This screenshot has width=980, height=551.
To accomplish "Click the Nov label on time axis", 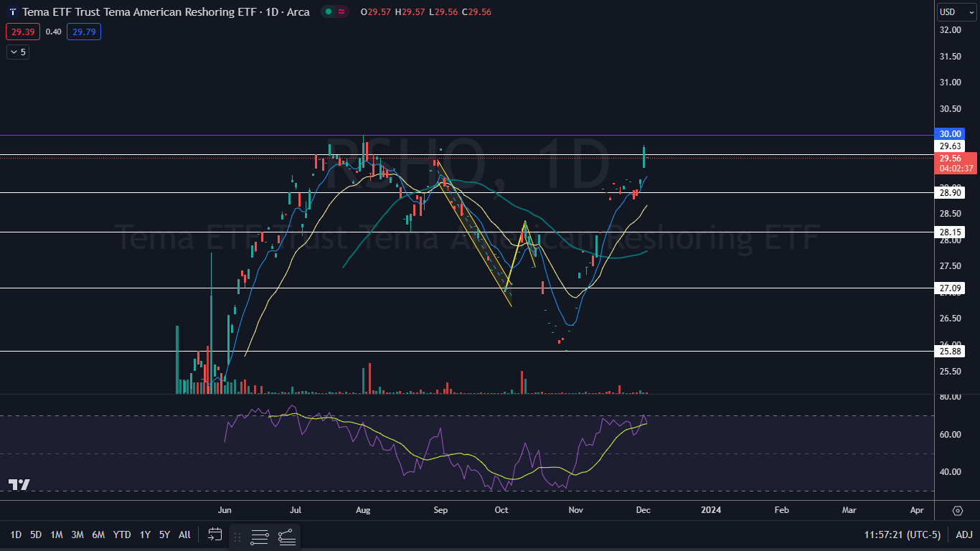I will click(575, 510).
